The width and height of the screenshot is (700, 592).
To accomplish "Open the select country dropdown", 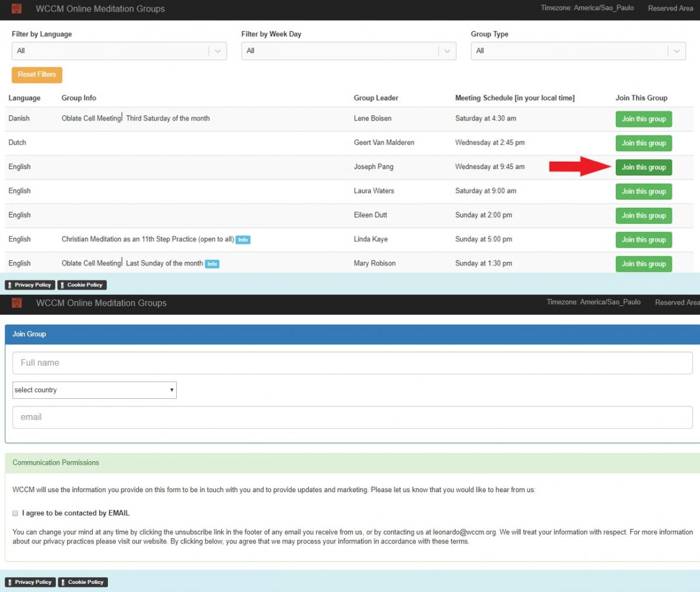I will click(94, 390).
